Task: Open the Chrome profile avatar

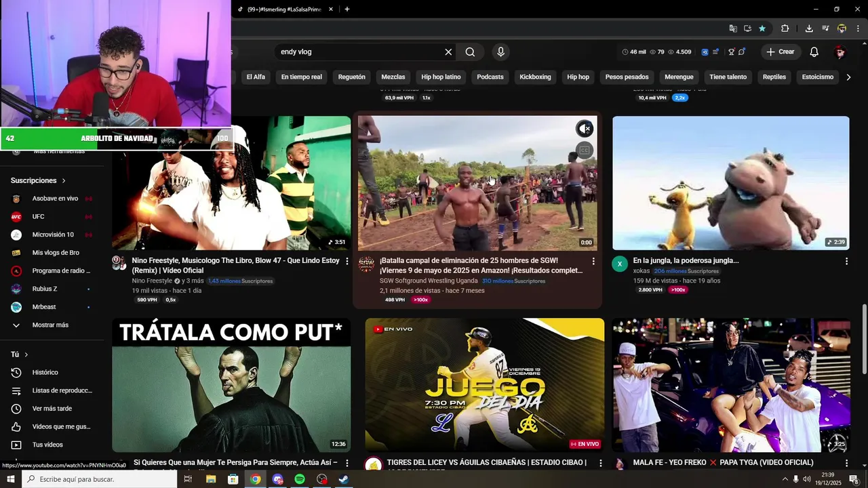Action: coord(842,28)
